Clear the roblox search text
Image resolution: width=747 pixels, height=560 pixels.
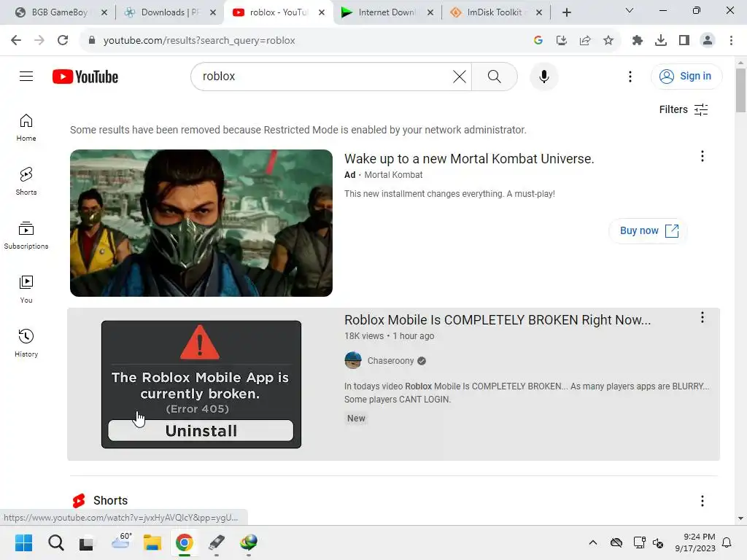click(460, 77)
